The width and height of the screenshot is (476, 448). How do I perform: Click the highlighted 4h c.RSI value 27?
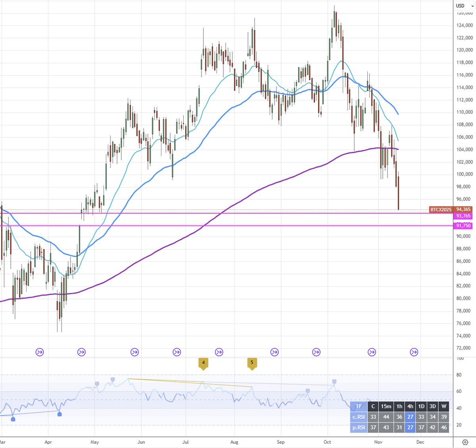point(410,417)
